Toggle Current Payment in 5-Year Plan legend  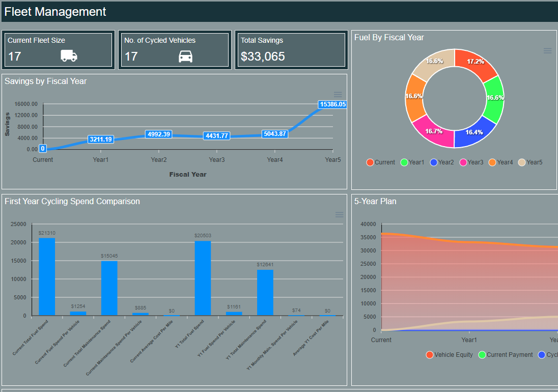tap(505, 355)
